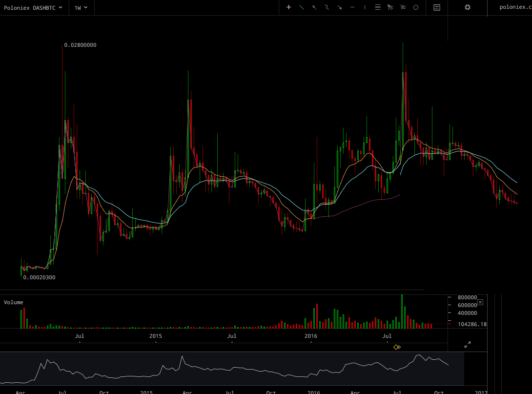Click the Volume pane label
Screen dimensions: 532x394
[x=14, y=302]
